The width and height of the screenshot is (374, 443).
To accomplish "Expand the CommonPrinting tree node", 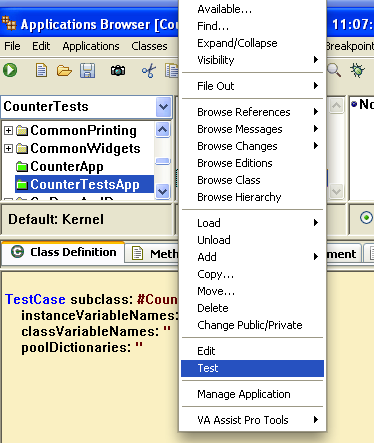I will tap(8, 130).
